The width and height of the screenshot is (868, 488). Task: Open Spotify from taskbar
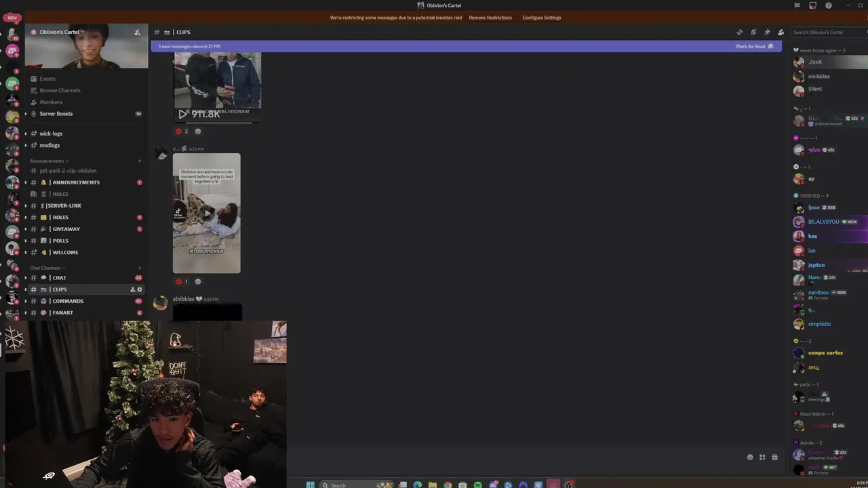tap(478, 485)
